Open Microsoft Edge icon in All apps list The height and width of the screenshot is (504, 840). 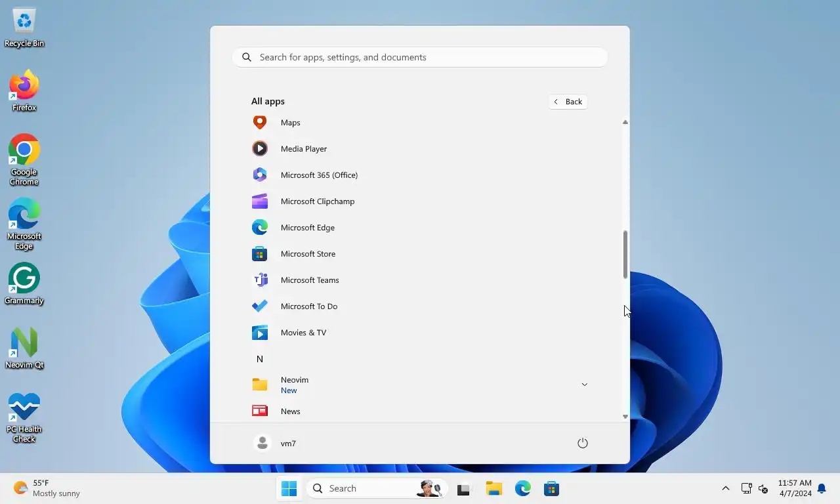pyautogui.click(x=260, y=227)
